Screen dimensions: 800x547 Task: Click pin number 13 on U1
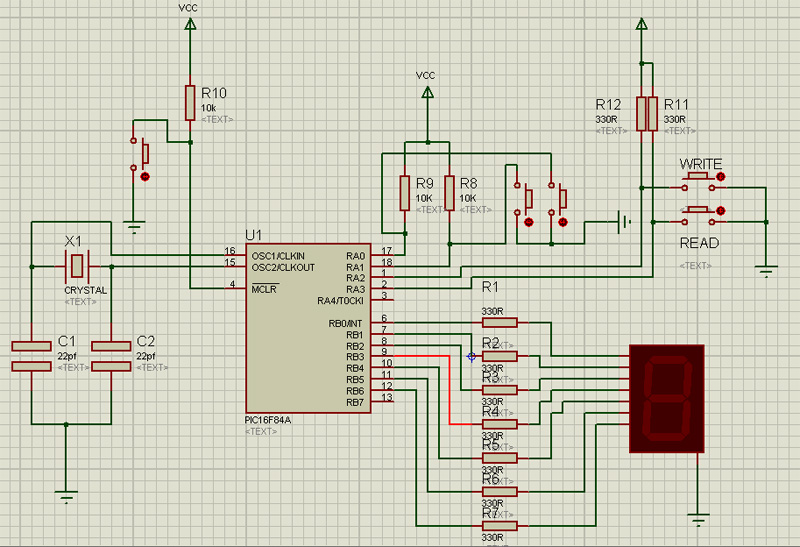[x=387, y=397]
